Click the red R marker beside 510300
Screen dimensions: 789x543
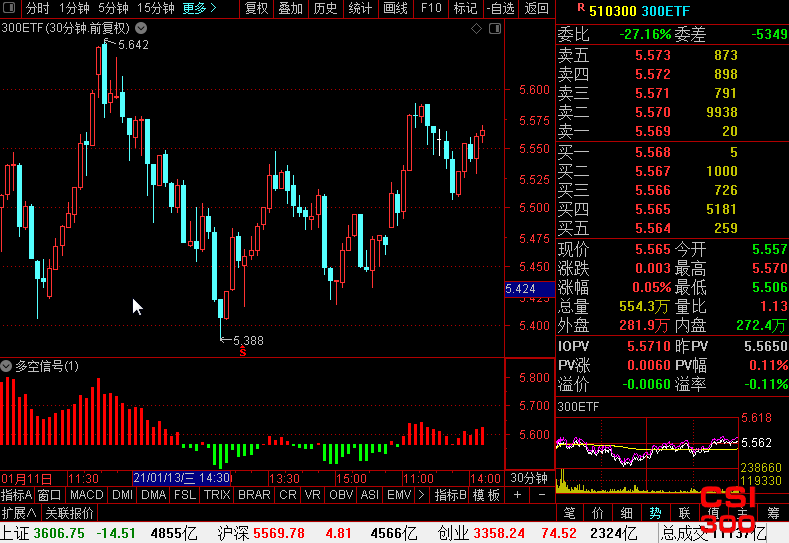pyautogui.click(x=581, y=7)
